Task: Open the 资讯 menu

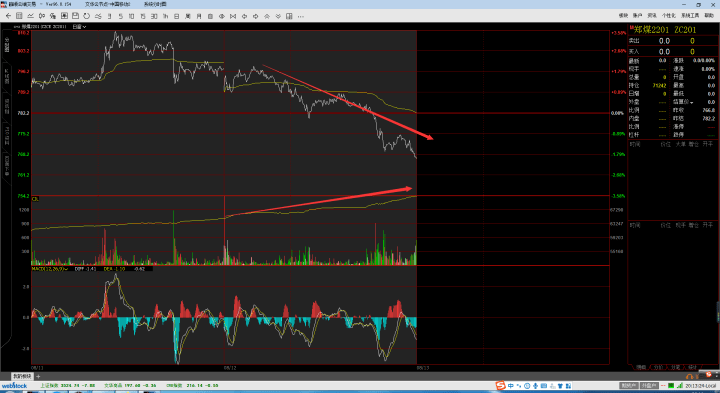Action: click(652, 16)
